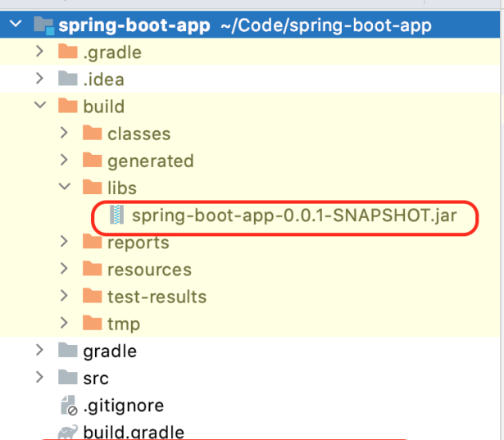Click the orange .gradle folder icon
504x440 pixels.
point(68,52)
